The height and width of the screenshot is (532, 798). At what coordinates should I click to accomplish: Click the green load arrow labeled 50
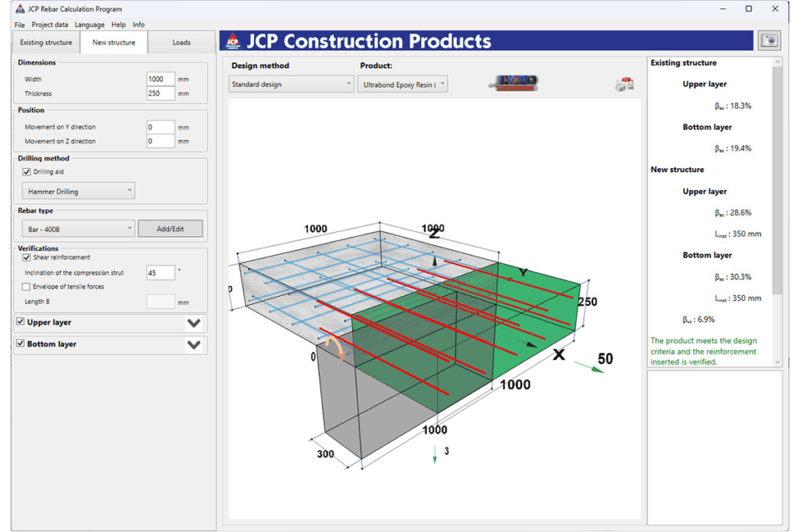(589, 367)
